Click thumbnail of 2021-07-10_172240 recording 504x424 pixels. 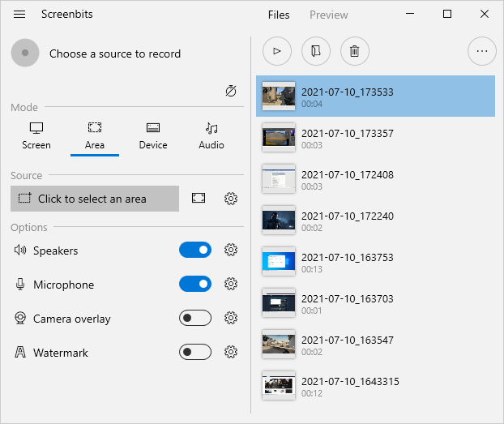tap(279, 220)
